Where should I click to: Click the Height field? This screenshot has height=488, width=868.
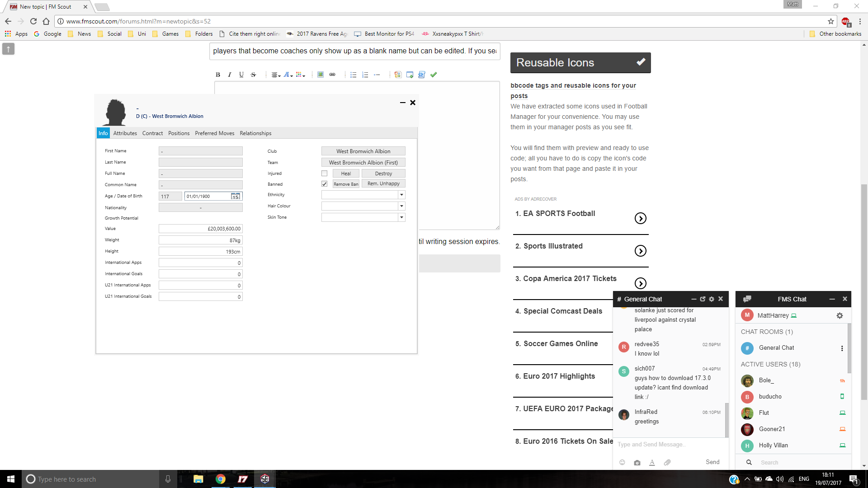click(200, 252)
